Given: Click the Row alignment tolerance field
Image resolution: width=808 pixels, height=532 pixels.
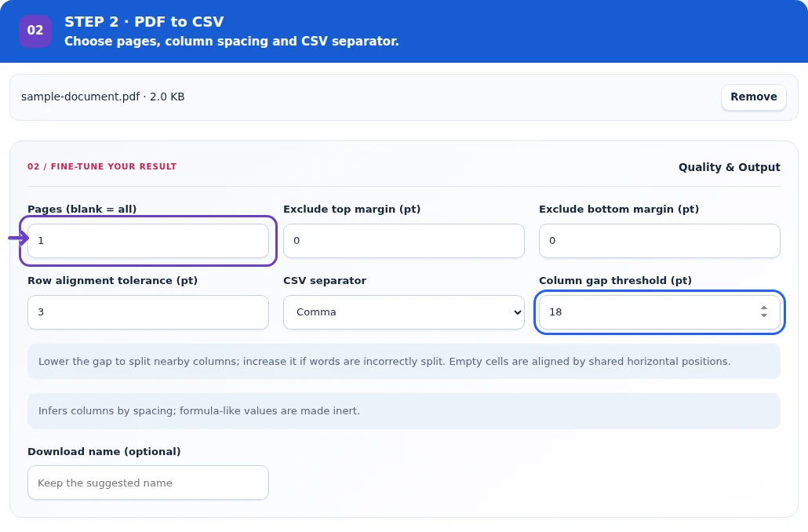Looking at the screenshot, I should [148, 312].
